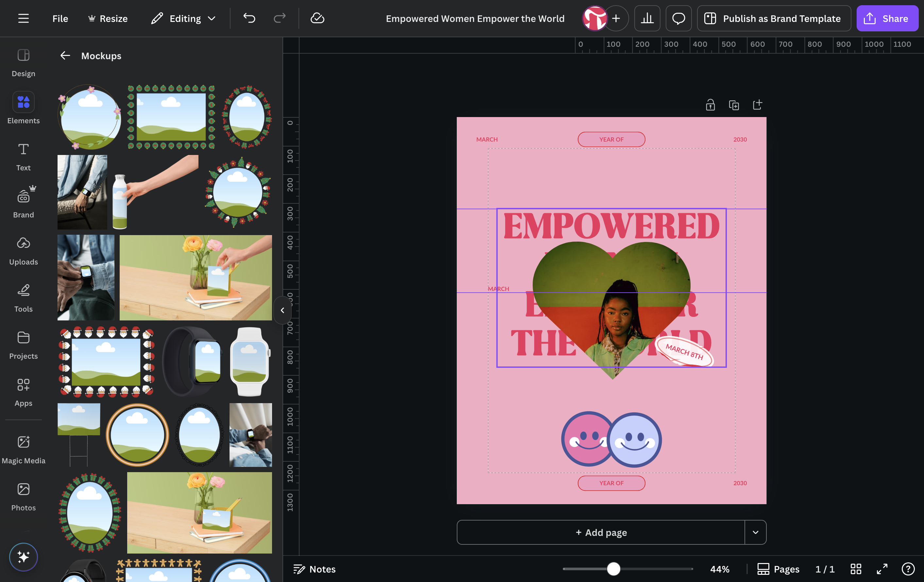Viewport: 924px width, 582px height.
Task: Open the 44% zoom level menu
Action: pos(719,569)
